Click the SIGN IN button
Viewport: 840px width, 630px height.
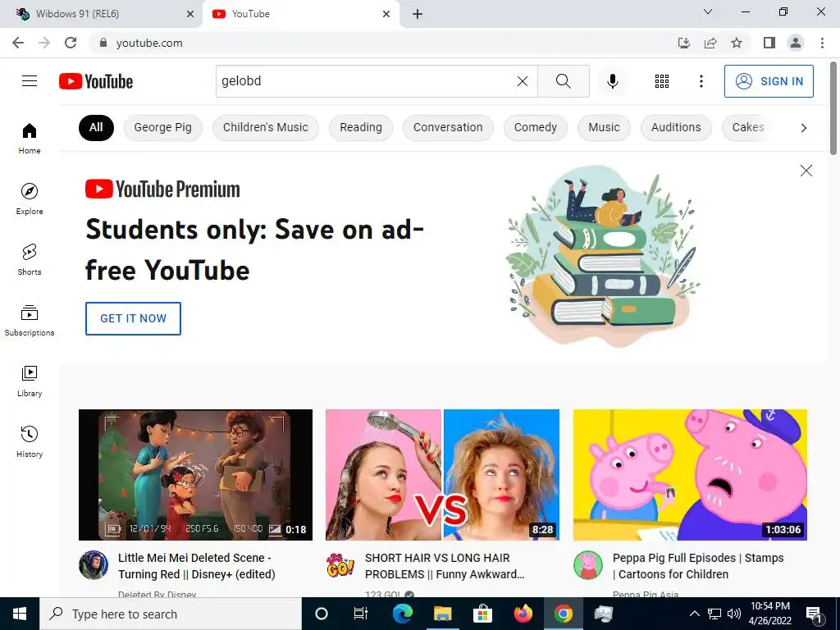769,81
